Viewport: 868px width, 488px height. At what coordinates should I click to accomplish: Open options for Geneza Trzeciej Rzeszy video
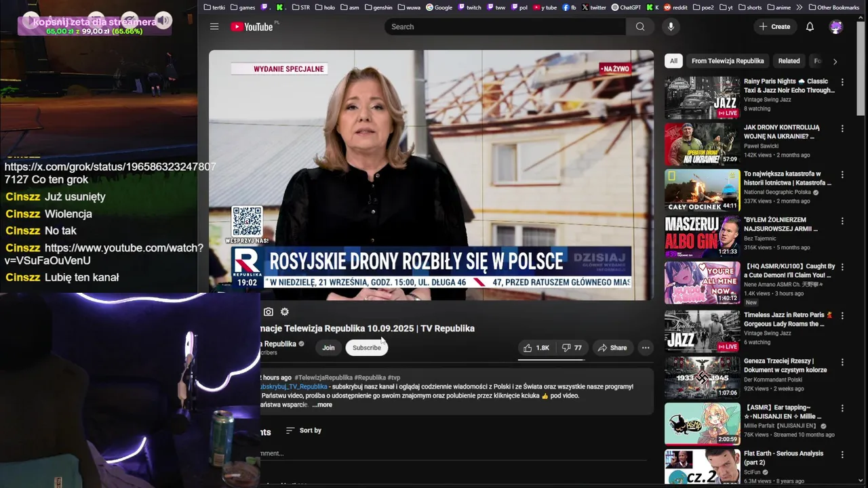842,362
